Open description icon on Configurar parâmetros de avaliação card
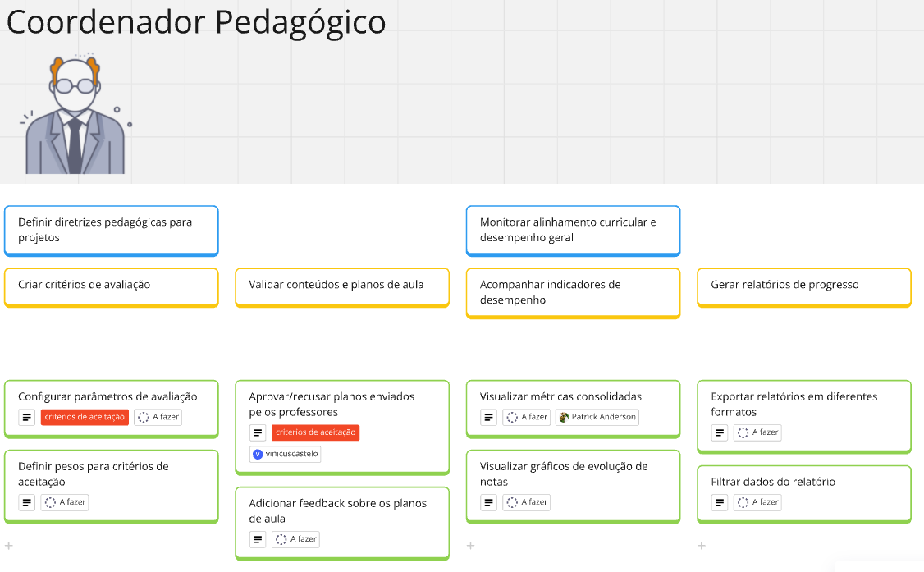Screen dimensions: 924x572 coord(26,417)
